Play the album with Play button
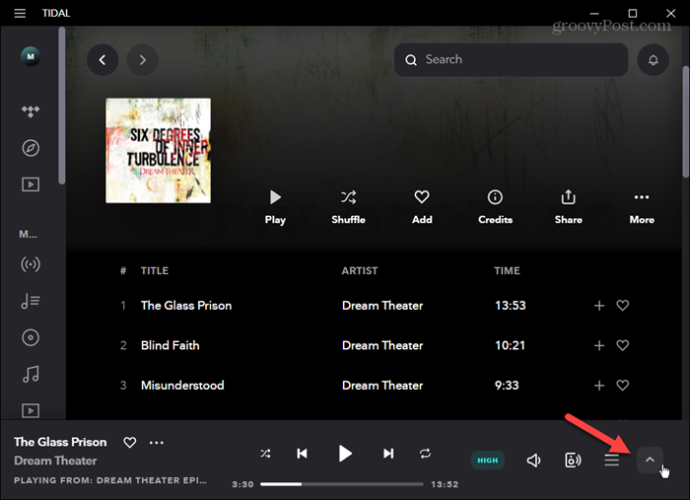The width and height of the screenshot is (690, 500). [275, 207]
